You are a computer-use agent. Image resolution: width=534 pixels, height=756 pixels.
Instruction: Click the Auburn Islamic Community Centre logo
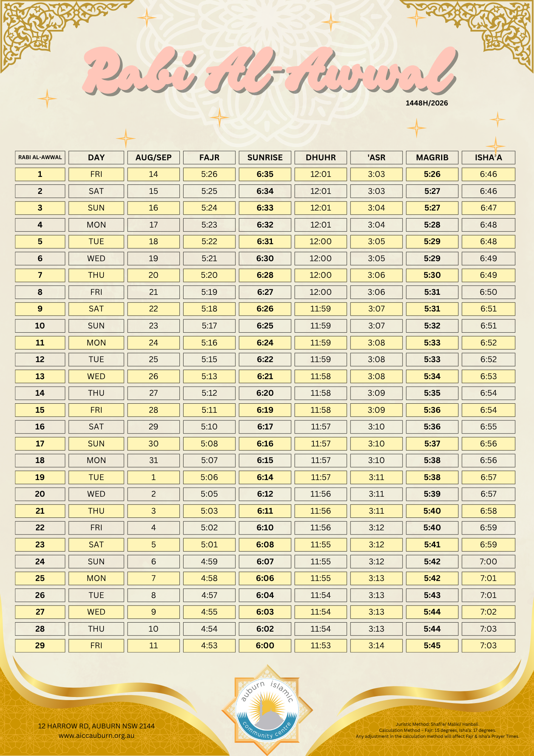[x=267, y=710]
